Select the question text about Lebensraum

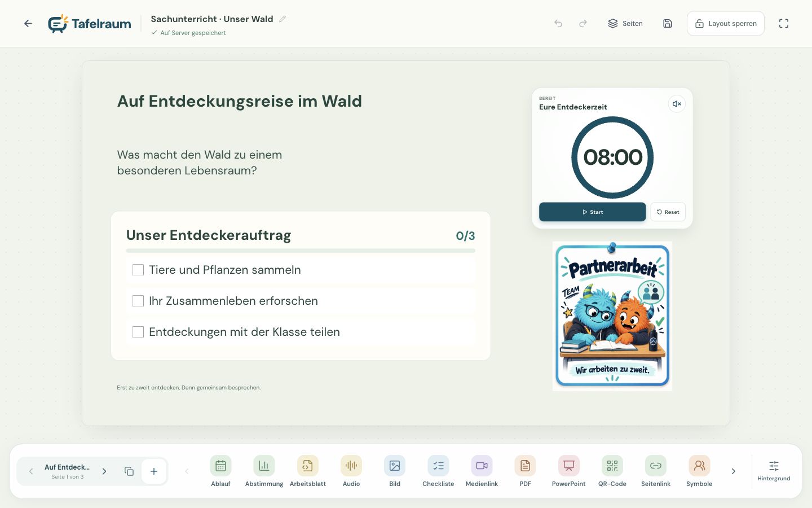[x=200, y=163]
